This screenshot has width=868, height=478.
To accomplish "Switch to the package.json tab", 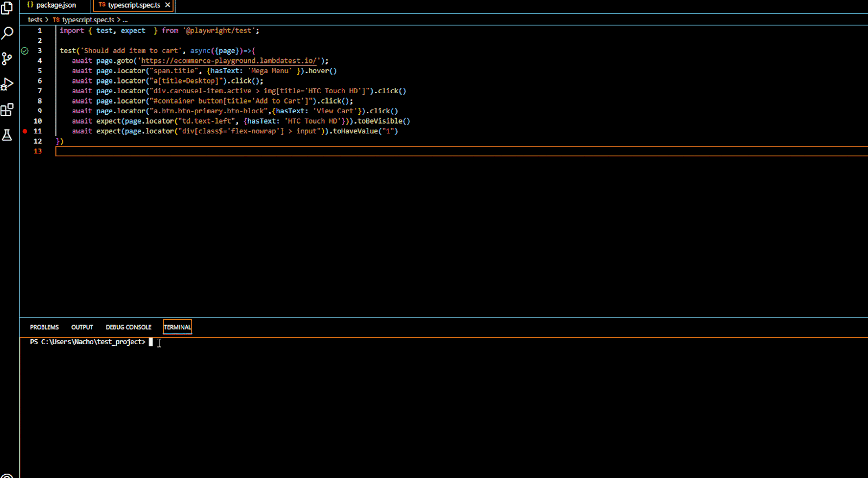I will (55, 5).
